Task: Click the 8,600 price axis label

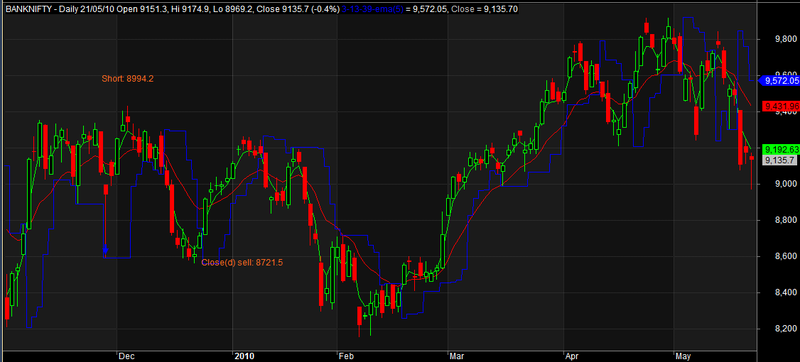Action: (779, 256)
